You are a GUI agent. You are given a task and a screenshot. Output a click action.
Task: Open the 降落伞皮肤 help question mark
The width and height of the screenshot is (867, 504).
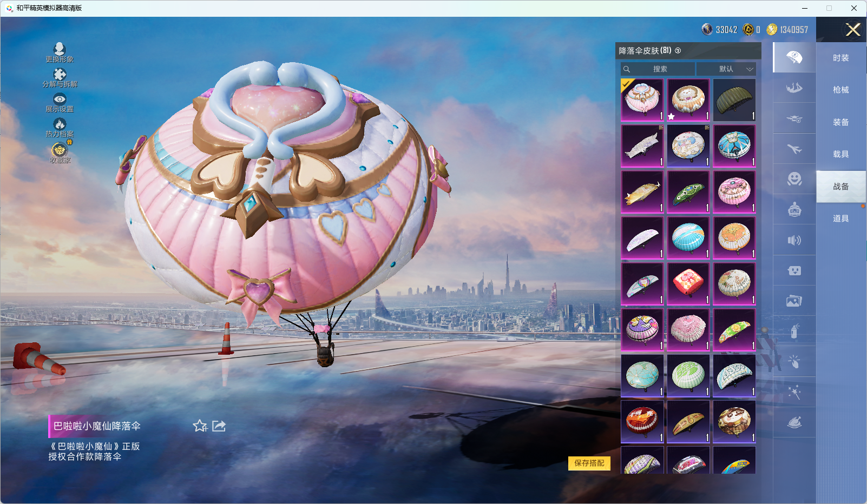678,51
